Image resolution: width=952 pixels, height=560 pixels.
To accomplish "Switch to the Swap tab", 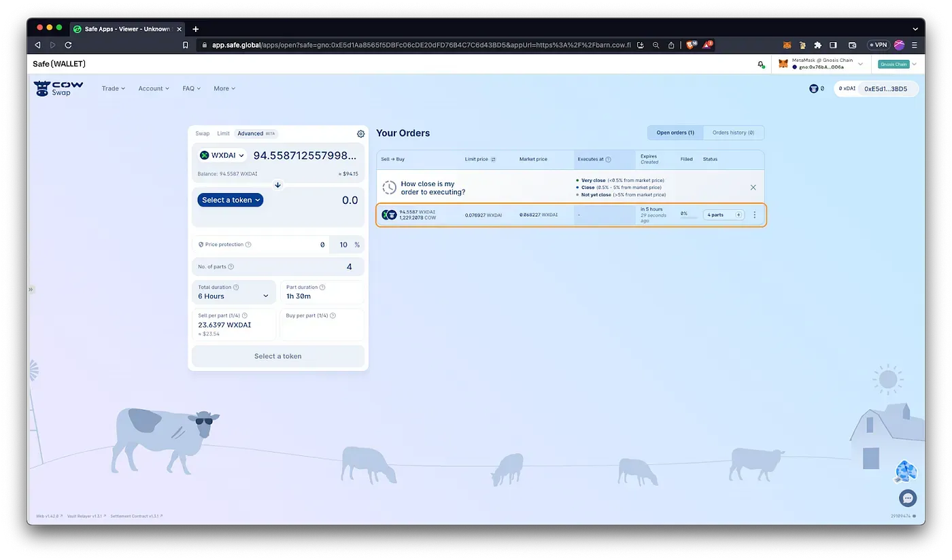I will tap(203, 134).
